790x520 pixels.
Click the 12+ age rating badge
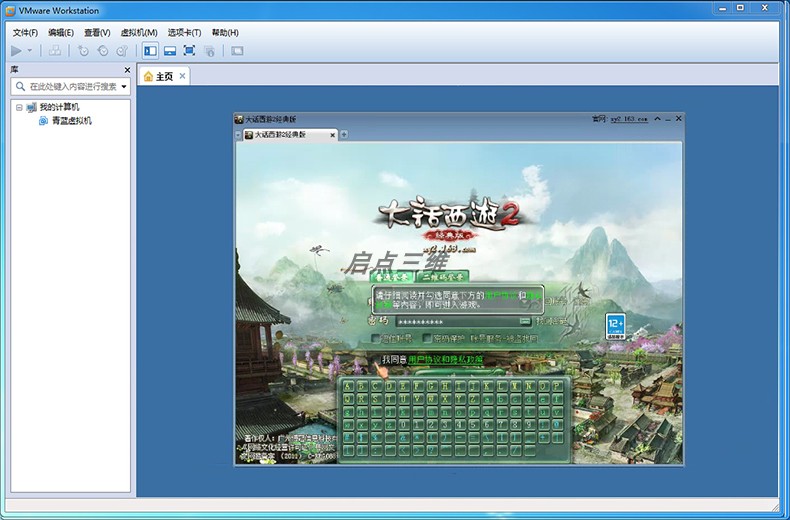[x=616, y=327]
